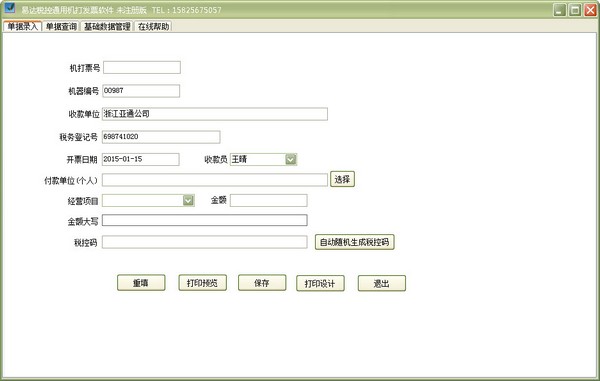The width and height of the screenshot is (600, 381).
Task: Click the 金额大写 input field
Action: pos(205,220)
